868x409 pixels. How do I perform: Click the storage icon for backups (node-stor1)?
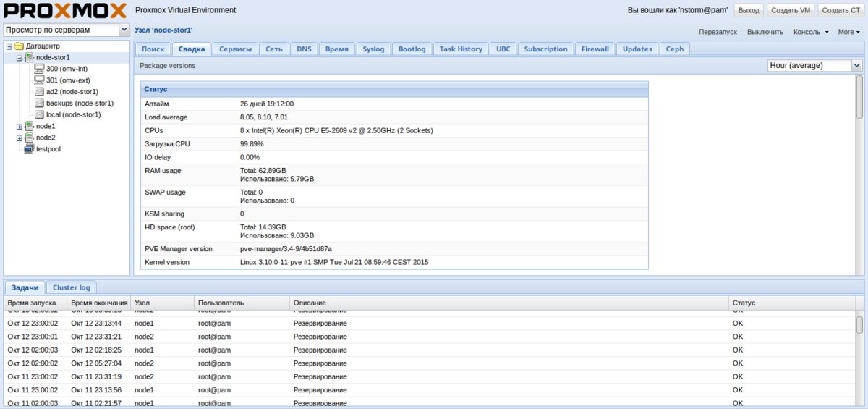point(39,104)
